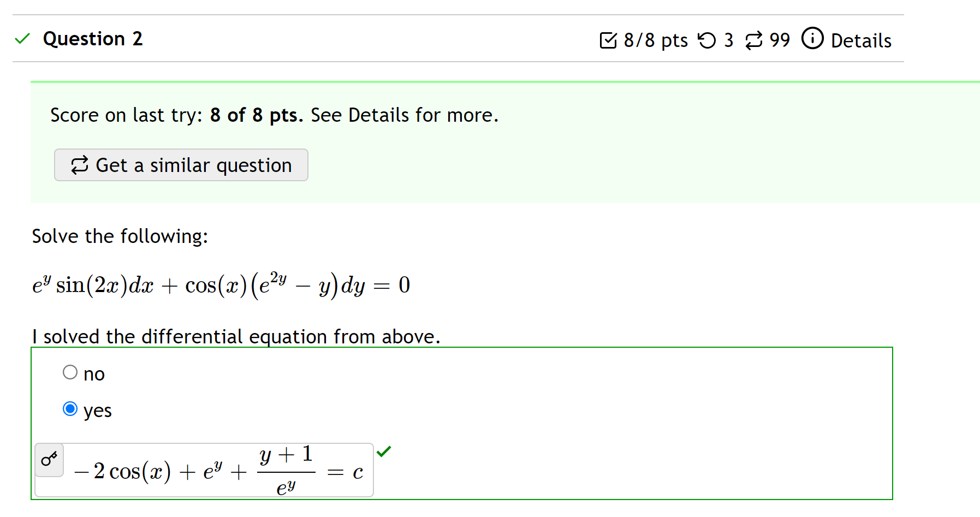Deselect the currently chosen yes option
This screenshot has height=517, width=980.
(70, 408)
